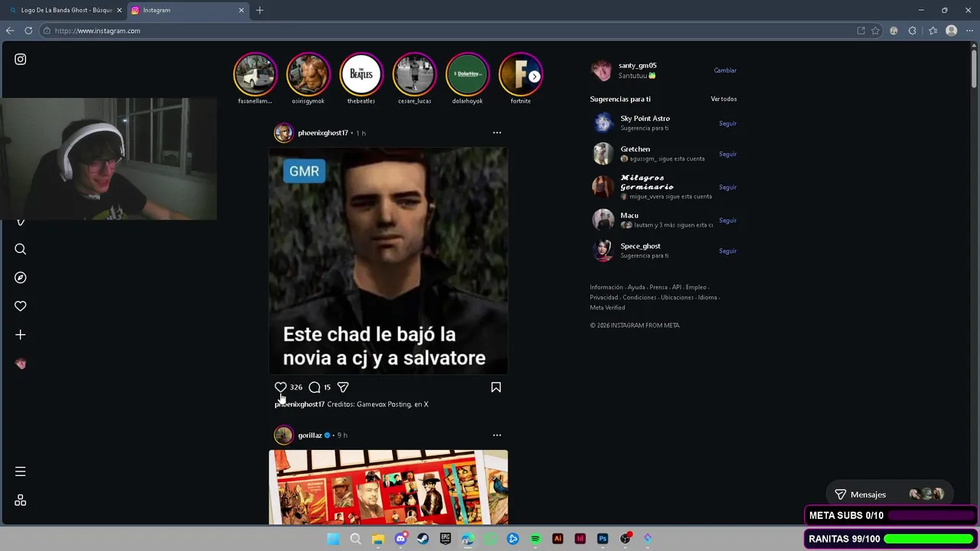Open the phoenixghost17 username link

(x=323, y=133)
